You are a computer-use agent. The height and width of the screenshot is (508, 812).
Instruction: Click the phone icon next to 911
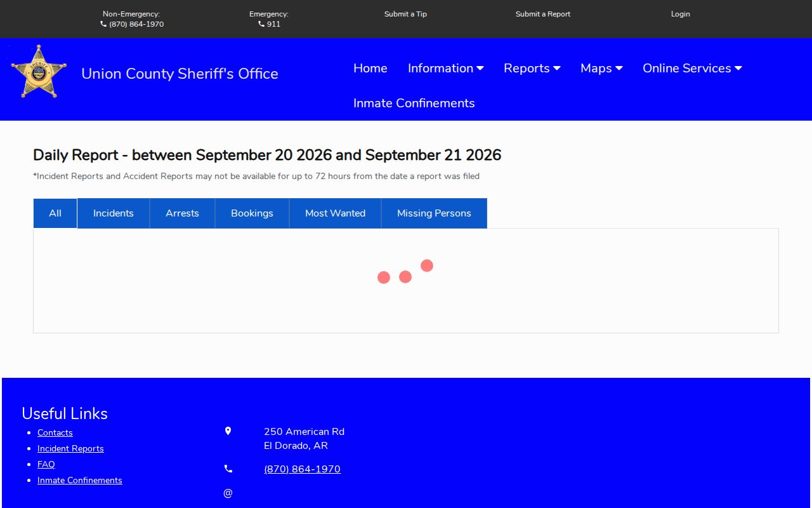[261, 24]
